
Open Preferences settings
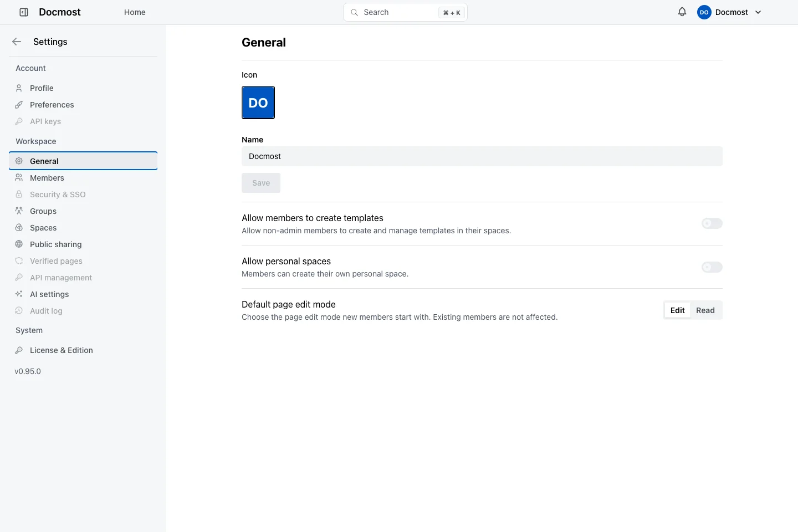pyautogui.click(x=83, y=105)
